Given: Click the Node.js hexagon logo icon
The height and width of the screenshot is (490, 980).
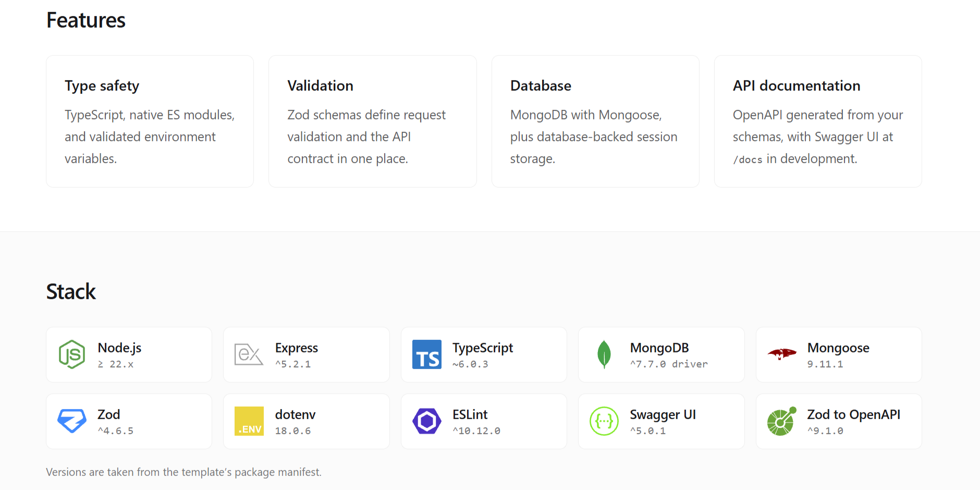Looking at the screenshot, I should (x=72, y=354).
